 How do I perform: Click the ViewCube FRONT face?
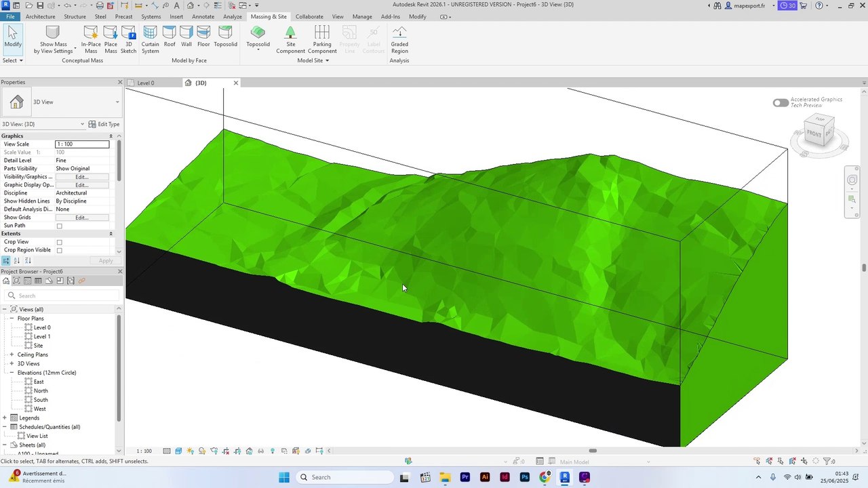(x=814, y=134)
